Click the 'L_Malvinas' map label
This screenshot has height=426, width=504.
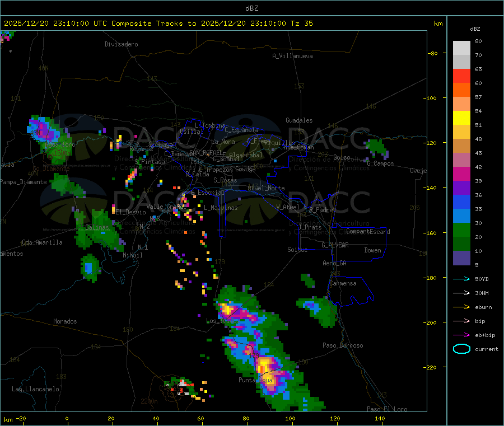(221, 208)
